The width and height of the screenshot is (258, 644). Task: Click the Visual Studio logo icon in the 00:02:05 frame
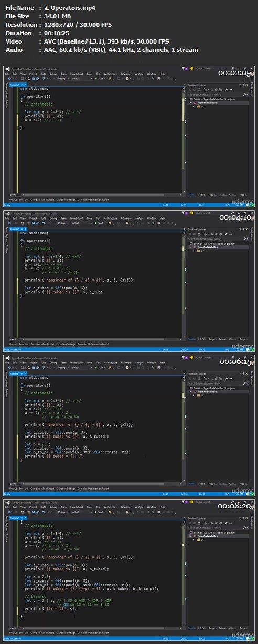[x=7, y=68]
